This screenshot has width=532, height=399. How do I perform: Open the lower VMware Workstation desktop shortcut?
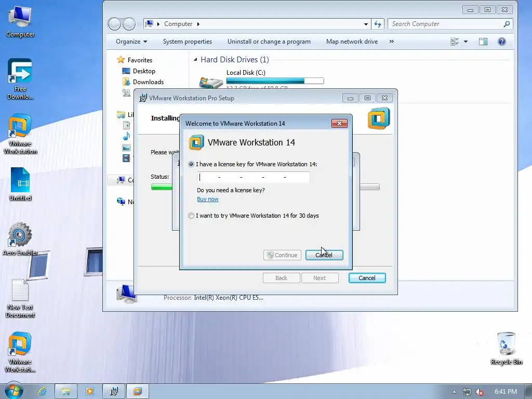(x=20, y=352)
